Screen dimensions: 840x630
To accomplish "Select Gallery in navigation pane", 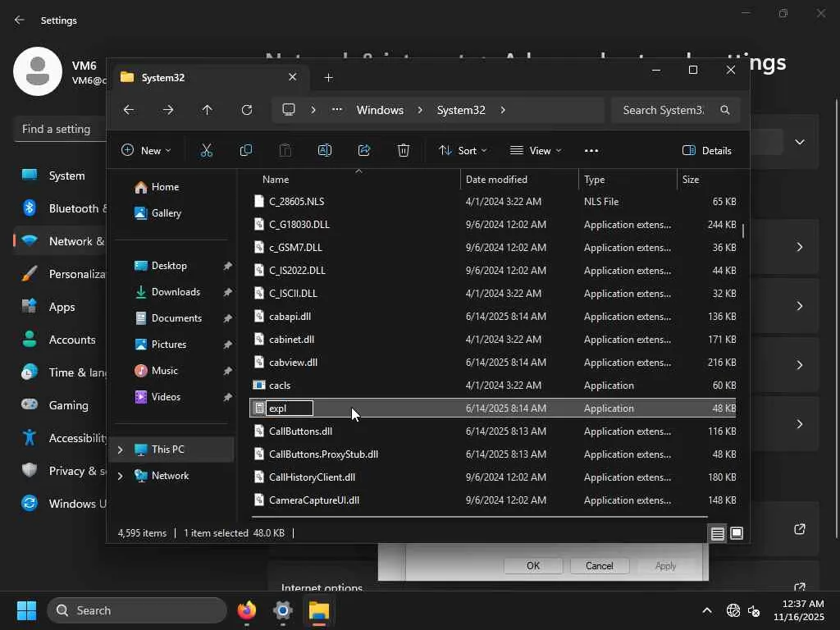I will tap(166, 213).
